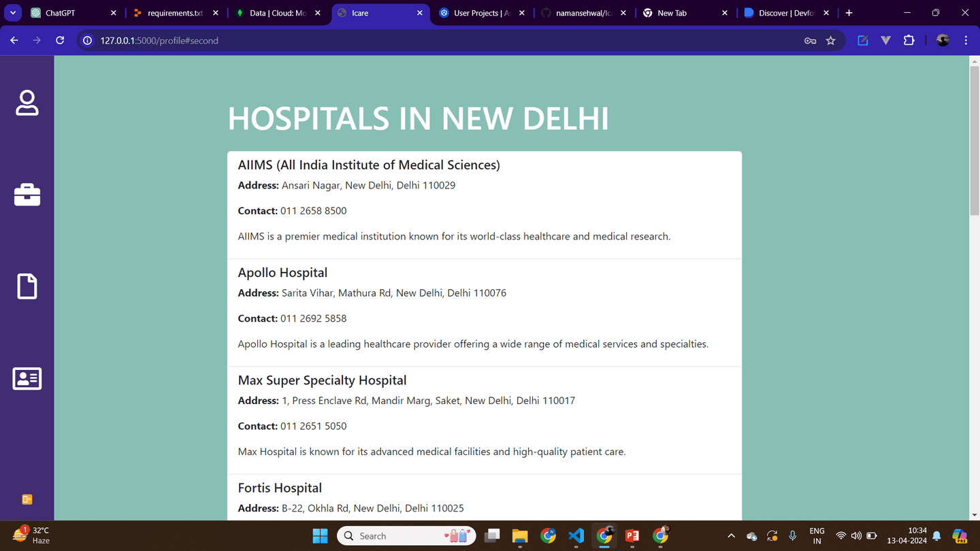
Task: Open the Chrome three-dot menu
Action: coord(966,41)
